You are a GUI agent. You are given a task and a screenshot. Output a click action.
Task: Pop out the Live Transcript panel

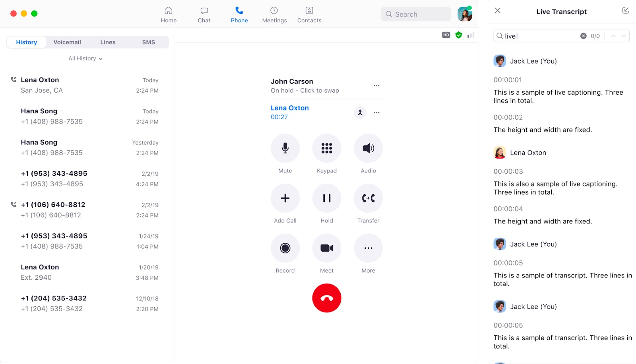point(625,11)
